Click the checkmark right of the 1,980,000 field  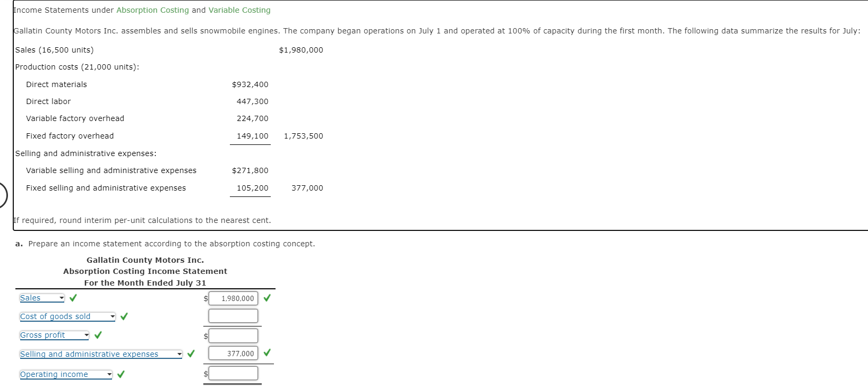pyautogui.click(x=267, y=298)
